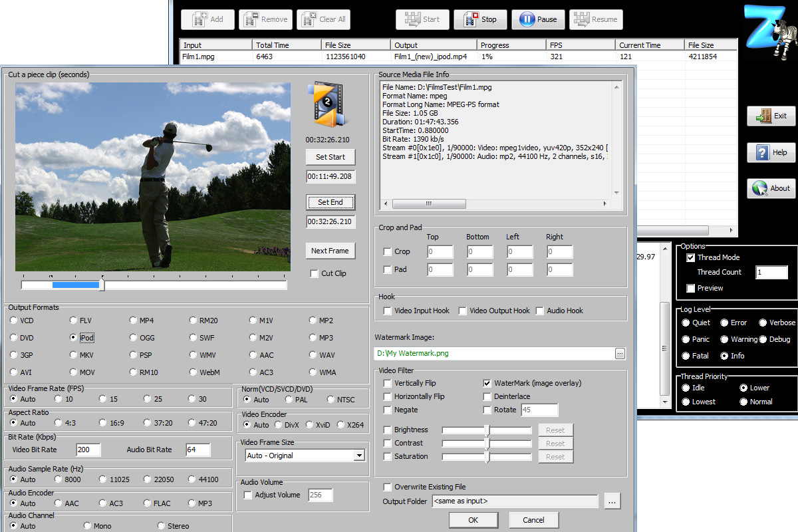Uncheck the WaterMark image overlay filter
798x532 pixels.
(x=487, y=383)
